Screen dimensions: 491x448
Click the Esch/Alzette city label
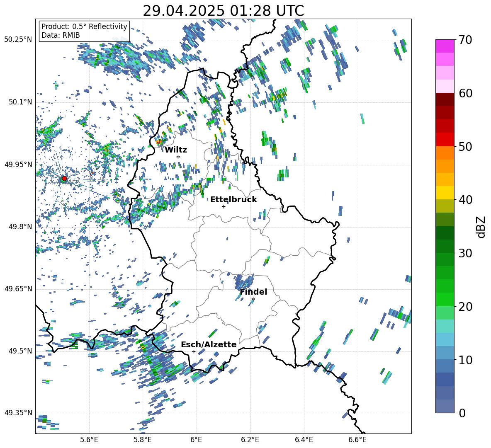coord(209,344)
